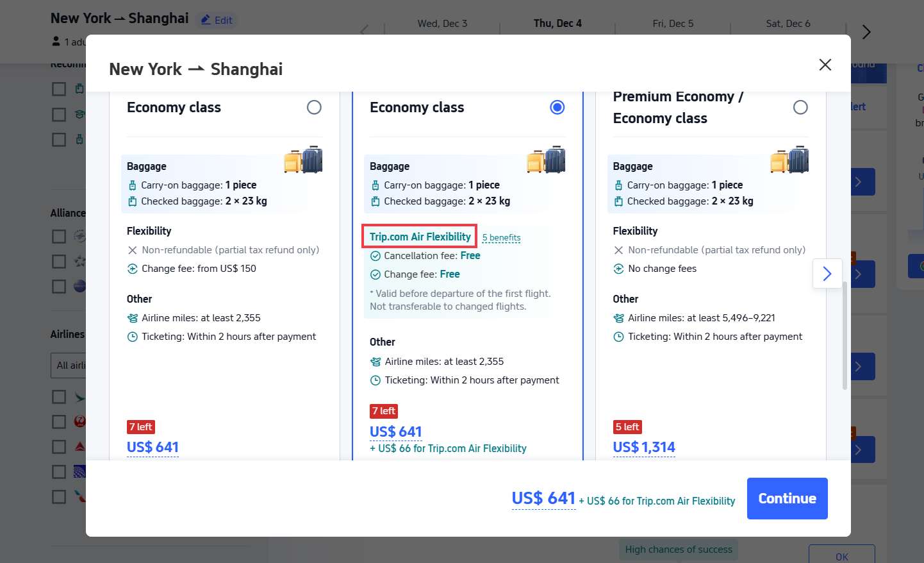The width and height of the screenshot is (924, 563).
Task: Edit the New York – Shanghai search
Action: pyautogui.click(x=217, y=20)
